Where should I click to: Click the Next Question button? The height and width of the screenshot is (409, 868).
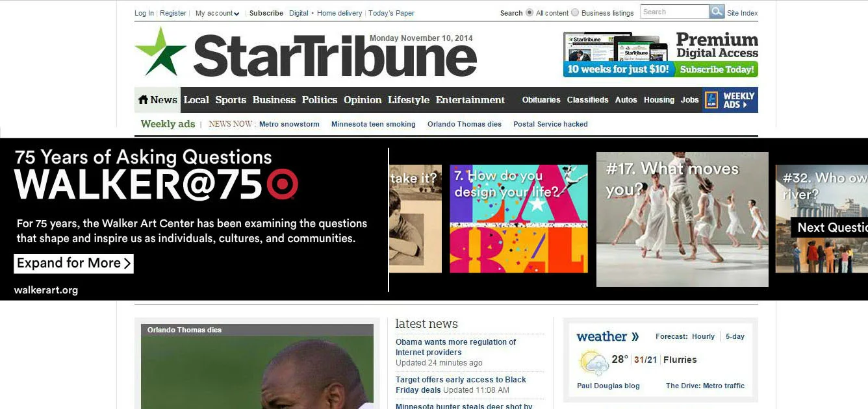tap(829, 227)
